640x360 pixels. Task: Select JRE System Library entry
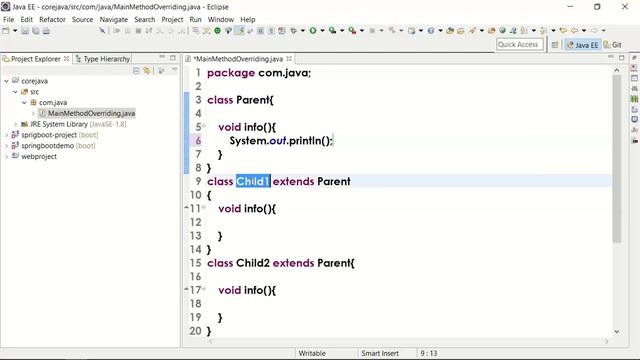73,124
